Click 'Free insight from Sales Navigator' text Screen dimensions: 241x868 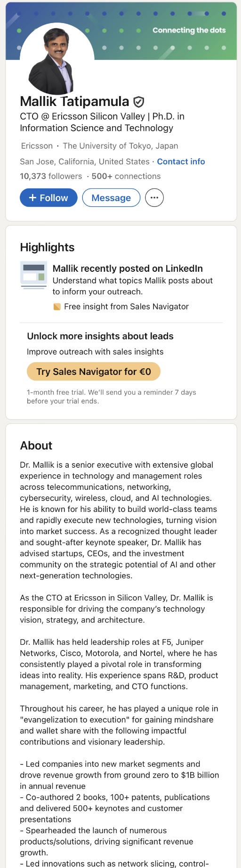(126, 307)
